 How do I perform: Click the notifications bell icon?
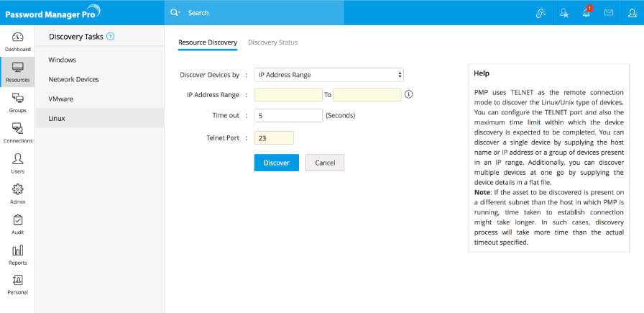(587, 13)
